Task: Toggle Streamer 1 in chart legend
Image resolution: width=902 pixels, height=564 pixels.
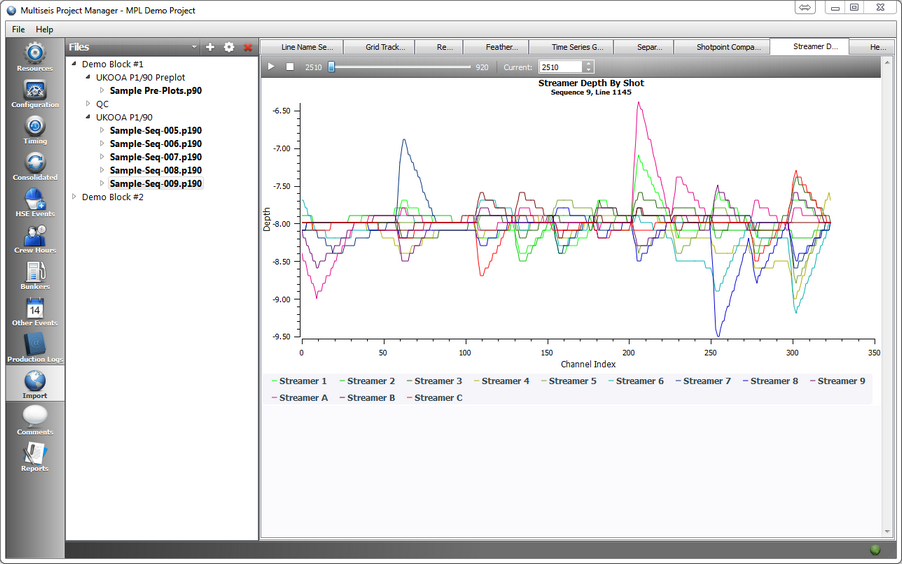Action: [x=299, y=381]
